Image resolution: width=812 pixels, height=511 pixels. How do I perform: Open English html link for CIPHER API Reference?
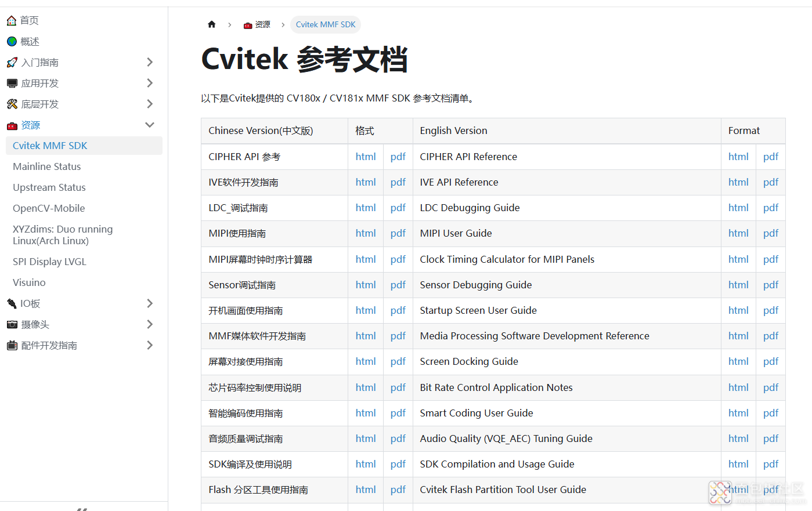pos(738,157)
